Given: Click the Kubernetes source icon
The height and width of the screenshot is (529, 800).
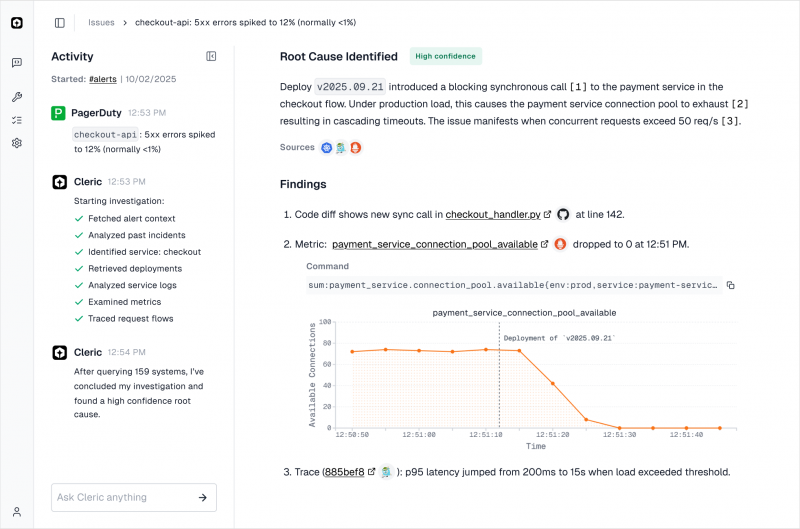Looking at the screenshot, I should click(326, 148).
